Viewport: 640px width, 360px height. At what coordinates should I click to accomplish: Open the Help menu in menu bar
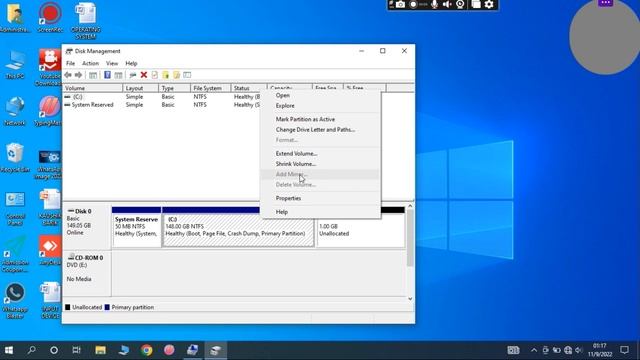tap(131, 63)
